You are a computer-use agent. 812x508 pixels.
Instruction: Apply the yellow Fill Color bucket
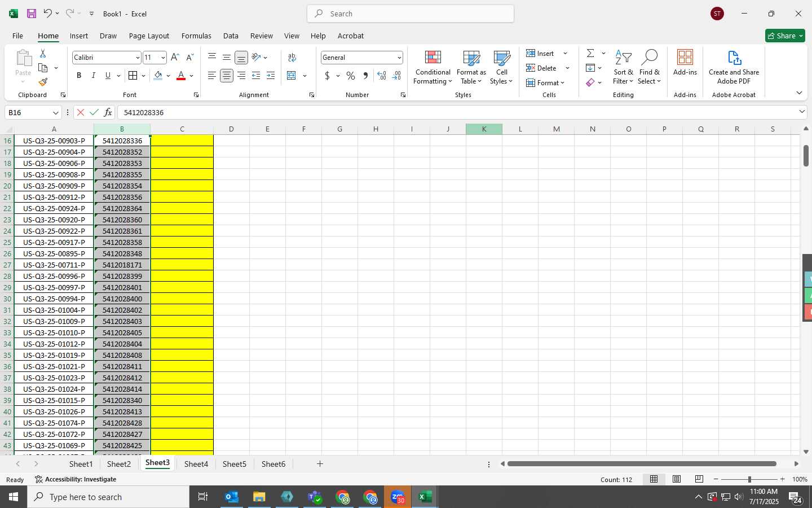click(158, 76)
